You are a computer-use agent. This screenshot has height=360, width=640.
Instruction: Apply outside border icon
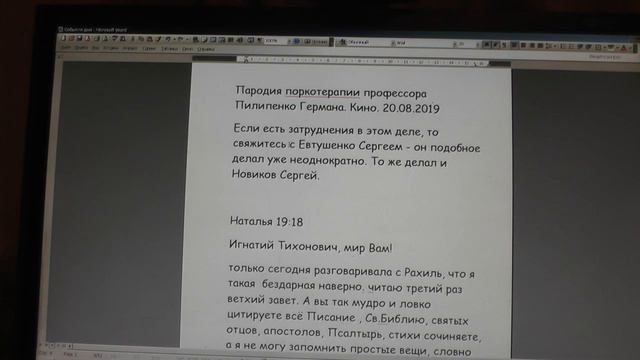point(598,47)
